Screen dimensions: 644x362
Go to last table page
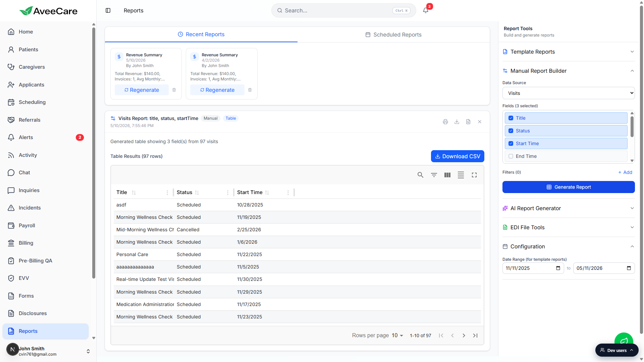point(475,336)
